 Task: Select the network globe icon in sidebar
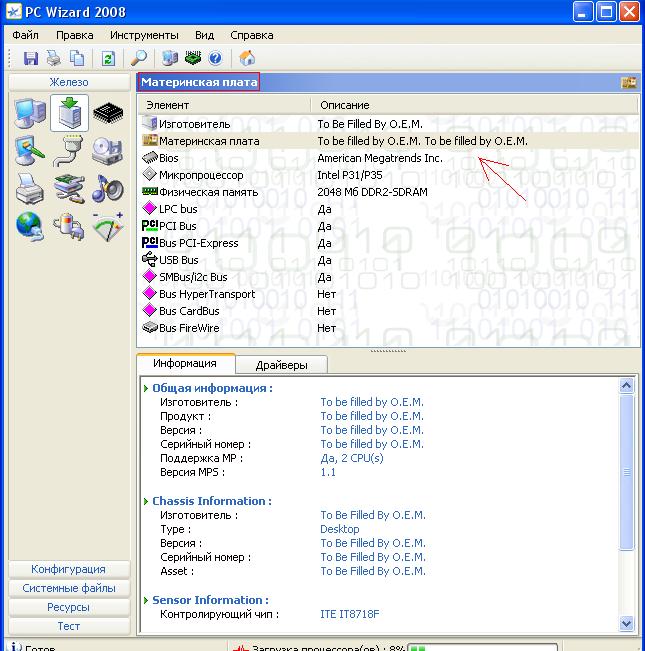30,225
